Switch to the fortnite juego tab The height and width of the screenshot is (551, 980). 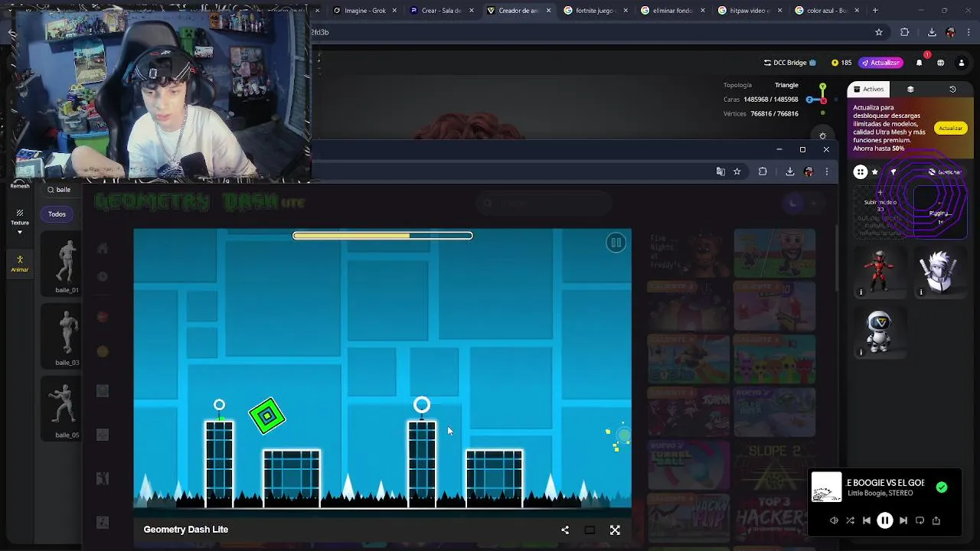coord(594,11)
